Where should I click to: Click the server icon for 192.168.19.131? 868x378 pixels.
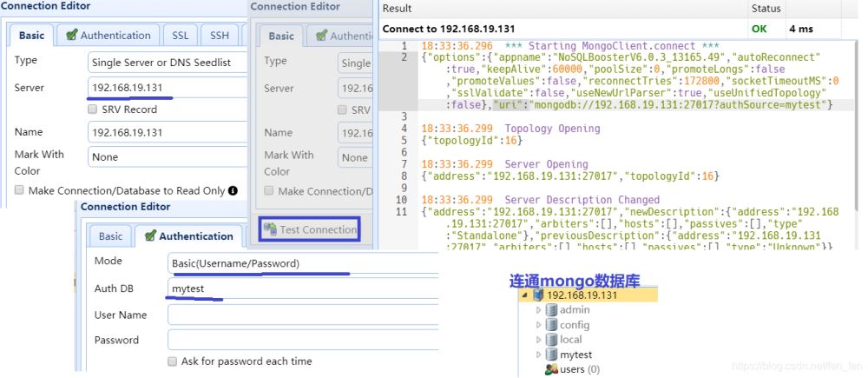pos(538,295)
